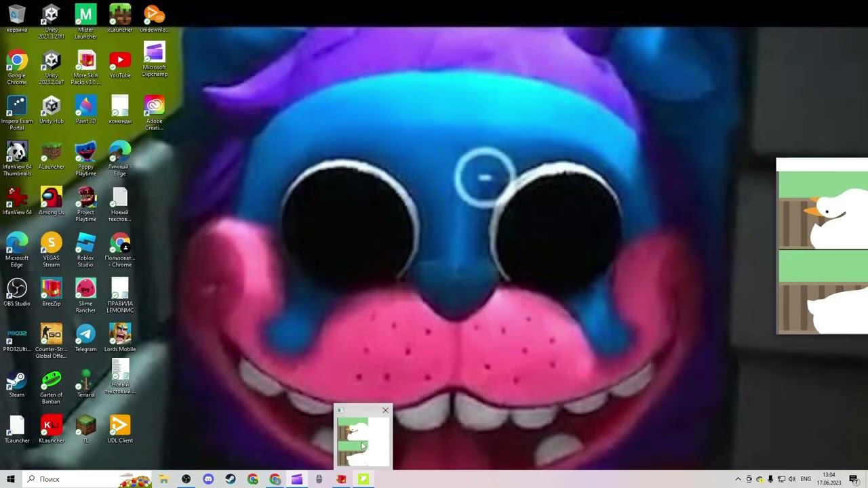Click the microphone tray icon
Image resolution: width=868 pixels, height=488 pixels.
tap(770, 479)
